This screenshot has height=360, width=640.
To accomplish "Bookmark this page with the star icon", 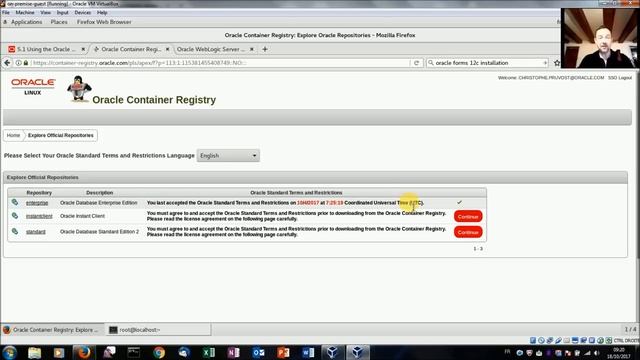I will click(557, 63).
